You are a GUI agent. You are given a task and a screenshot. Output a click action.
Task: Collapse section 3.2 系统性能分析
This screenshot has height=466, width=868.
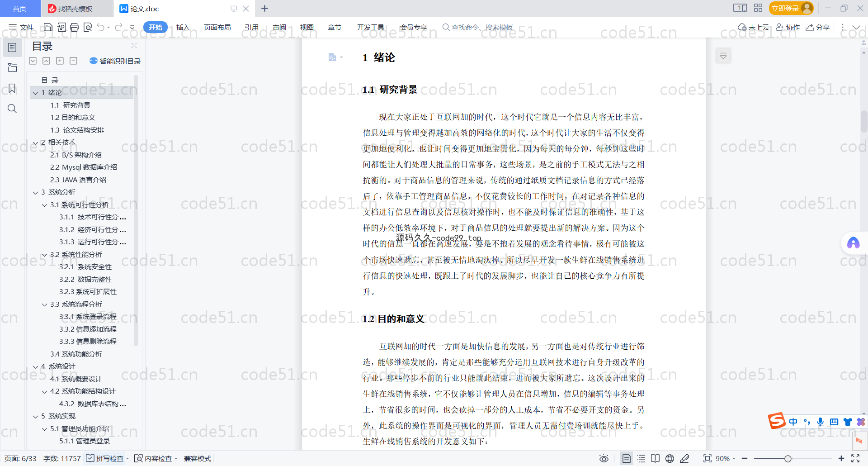[44, 255]
